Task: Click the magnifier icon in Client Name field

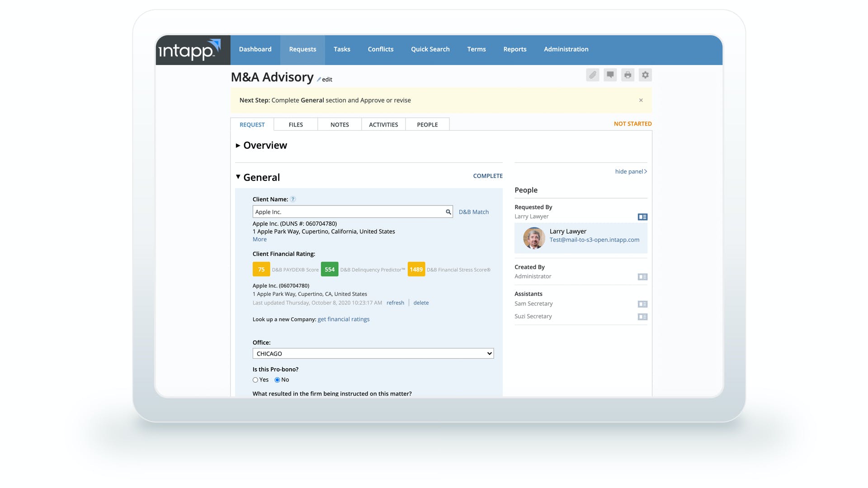Action: pyautogui.click(x=448, y=212)
